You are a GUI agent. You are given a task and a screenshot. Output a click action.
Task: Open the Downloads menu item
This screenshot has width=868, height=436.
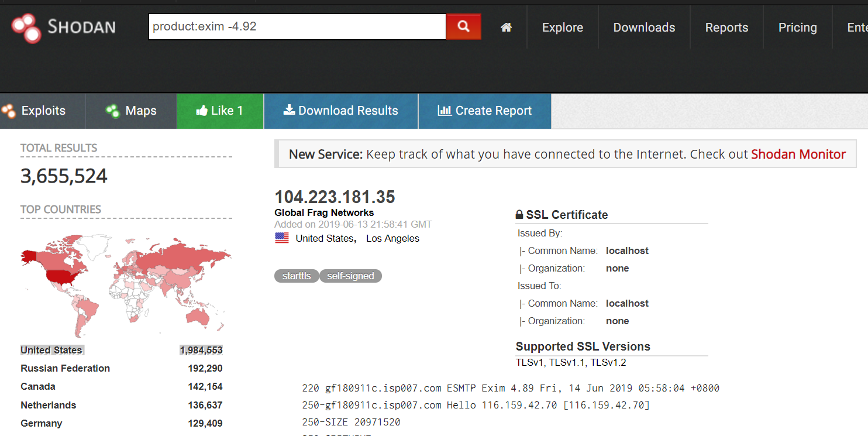[644, 28]
